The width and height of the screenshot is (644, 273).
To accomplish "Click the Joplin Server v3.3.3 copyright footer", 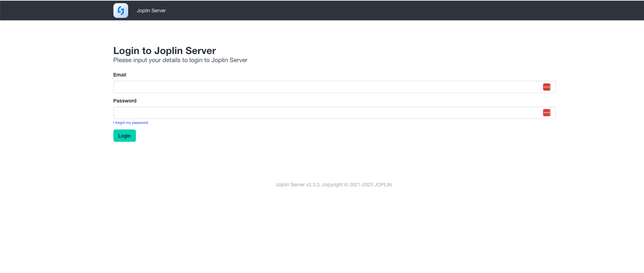I will [x=334, y=185].
